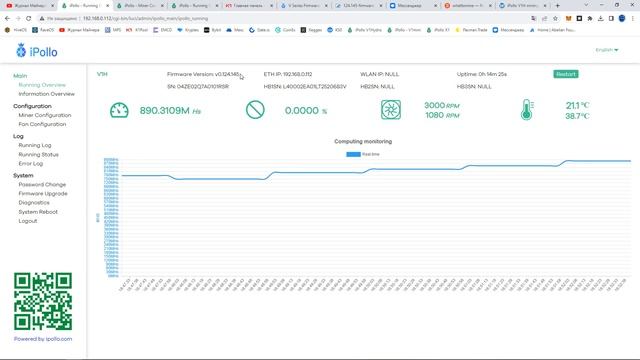640x360 pixels.
Task: Click the fan speed icon
Action: [x=391, y=110]
